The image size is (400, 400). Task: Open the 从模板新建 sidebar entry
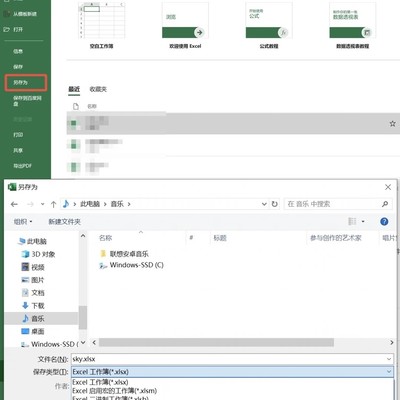tap(24, 14)
